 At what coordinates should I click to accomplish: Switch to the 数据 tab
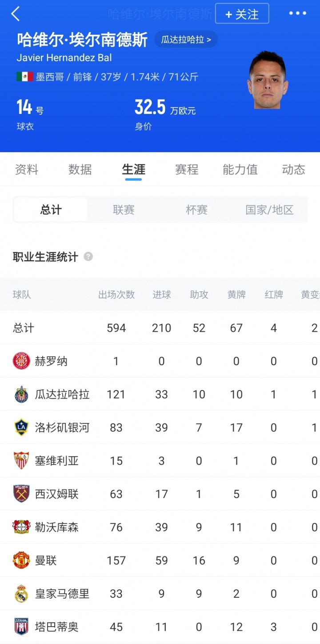tap(80, 169)
